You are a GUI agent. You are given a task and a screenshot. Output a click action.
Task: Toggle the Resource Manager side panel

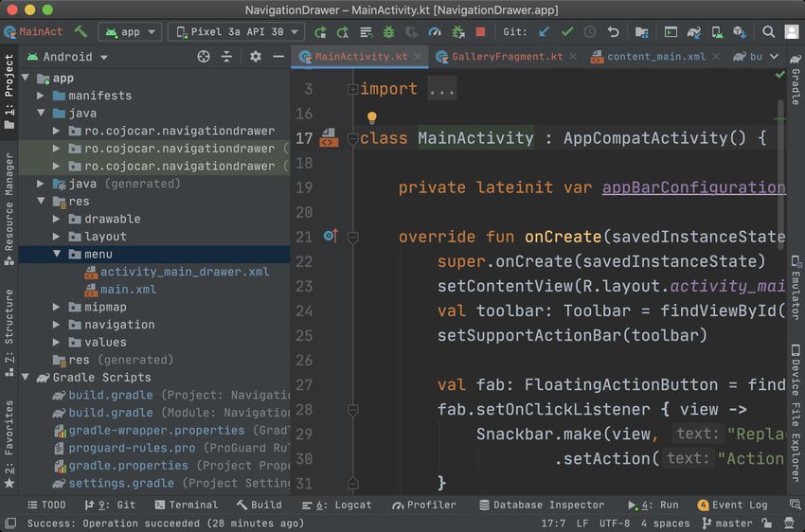tap(9, 209)
